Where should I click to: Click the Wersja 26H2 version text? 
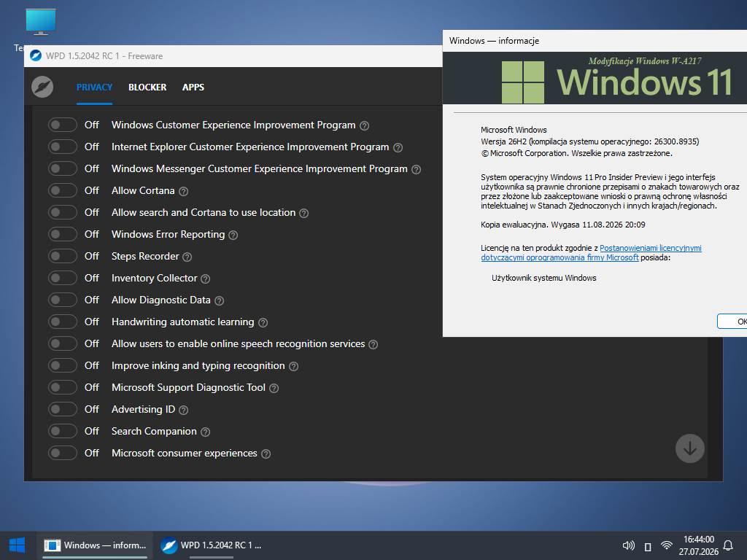click(589, 141)
